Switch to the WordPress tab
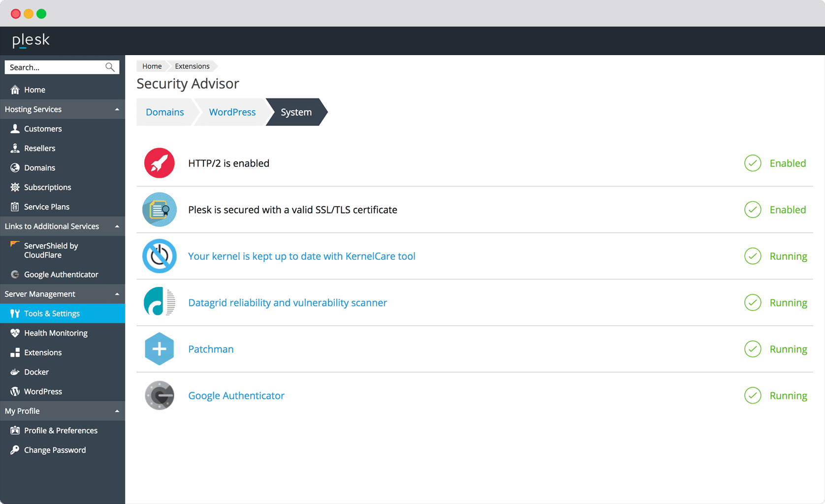The width and height of the screenshot is (825, 504). pyautogui.click(x=232, y=112)
